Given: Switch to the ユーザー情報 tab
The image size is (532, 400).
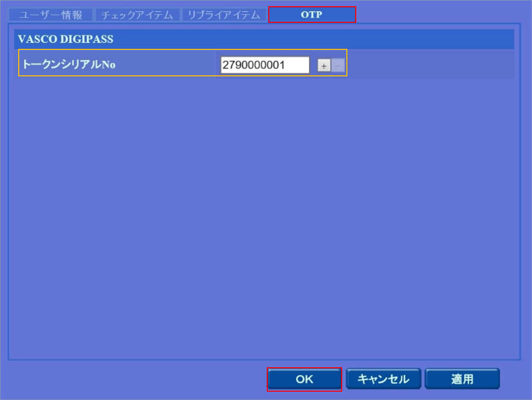Looking at the screenshot, I should click(51, 15).
